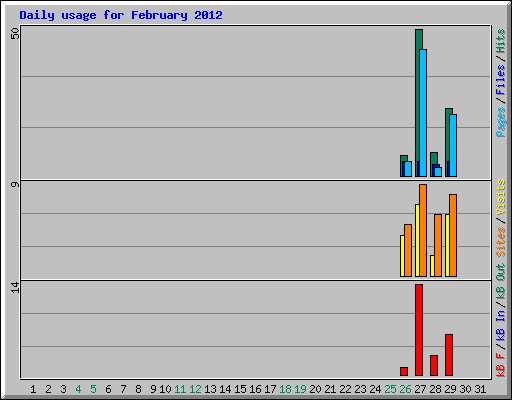The image size is (512, 400).
Task: Click the green "Hits" legend label
Action: pos(500,41)
